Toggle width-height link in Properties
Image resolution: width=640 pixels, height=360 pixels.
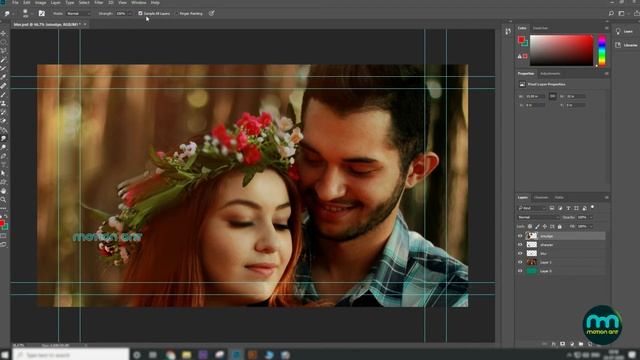(x=552, y=96)
